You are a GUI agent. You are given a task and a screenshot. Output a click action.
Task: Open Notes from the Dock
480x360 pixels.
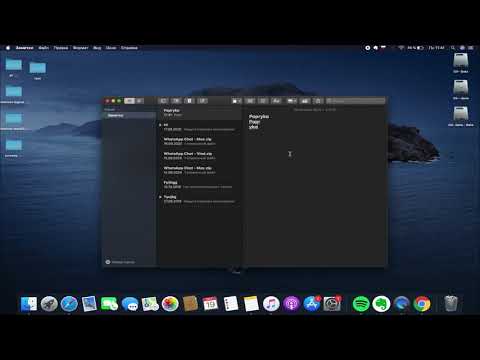pos(251,304)
